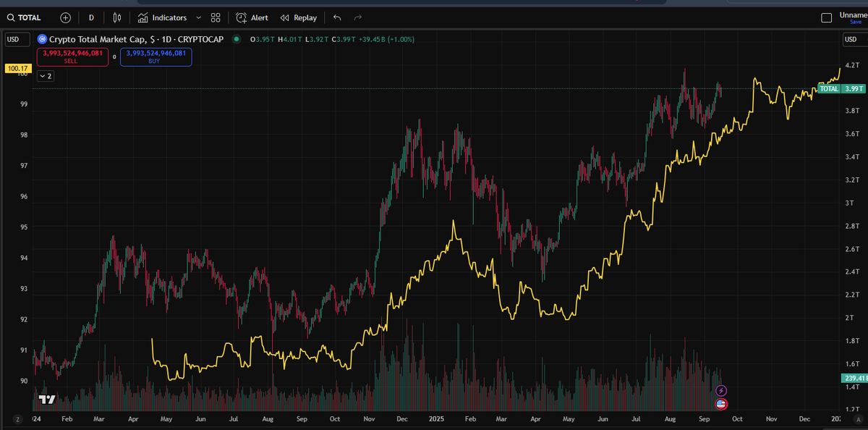The height and width of the screenshot is (430, 868).
Task: Open symbol search for TOTAL
Action: (x=25, y=17)
